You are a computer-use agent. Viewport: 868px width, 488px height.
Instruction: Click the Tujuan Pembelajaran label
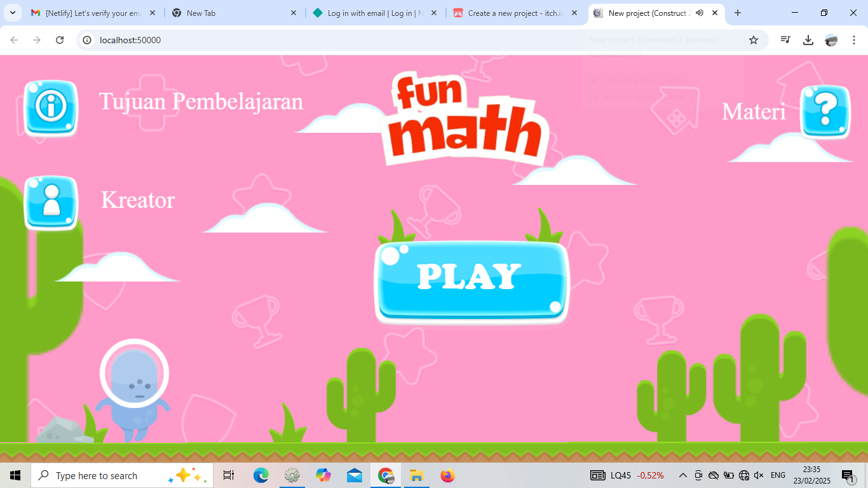tap(201, 102)
